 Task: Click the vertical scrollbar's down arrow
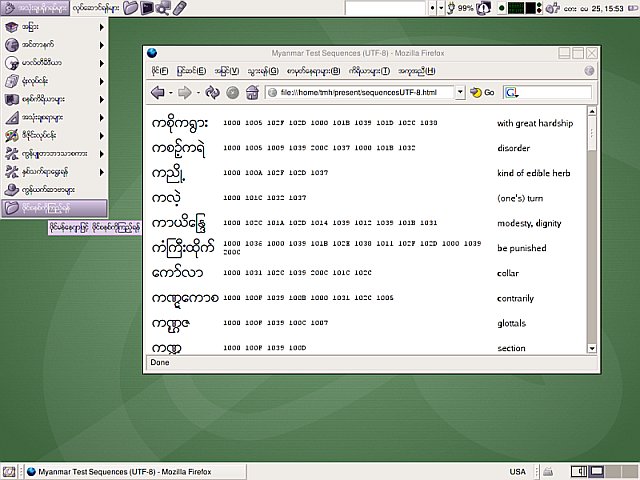coord(592,348)
